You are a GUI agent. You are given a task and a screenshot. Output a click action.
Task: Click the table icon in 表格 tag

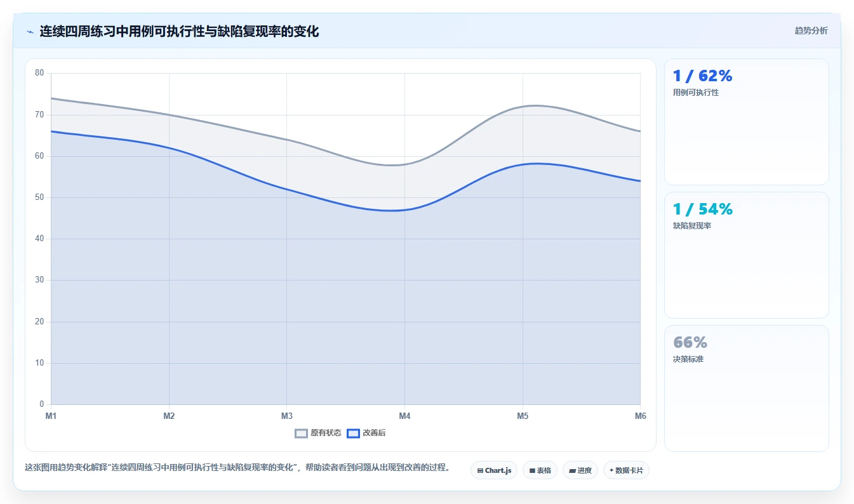pyautogui.click(x=532, y=471)
